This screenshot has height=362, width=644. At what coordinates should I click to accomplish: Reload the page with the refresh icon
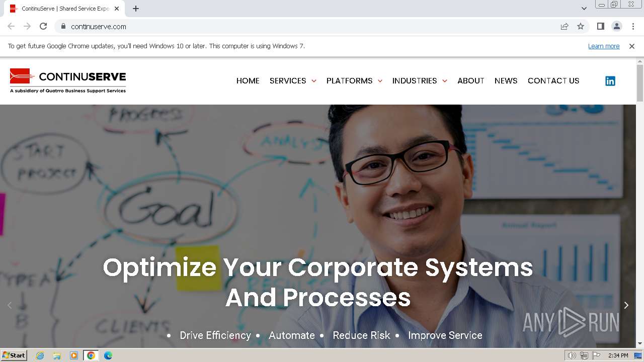pos(43,26)
